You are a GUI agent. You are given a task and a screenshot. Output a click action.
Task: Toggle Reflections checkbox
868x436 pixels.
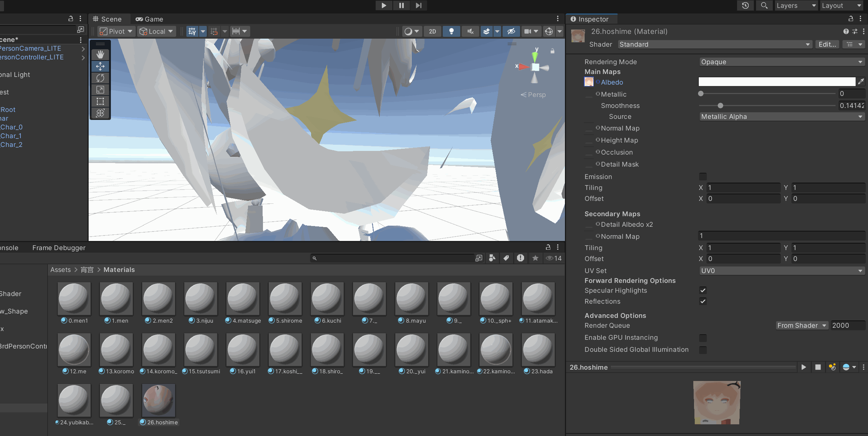tap(703, 301)
